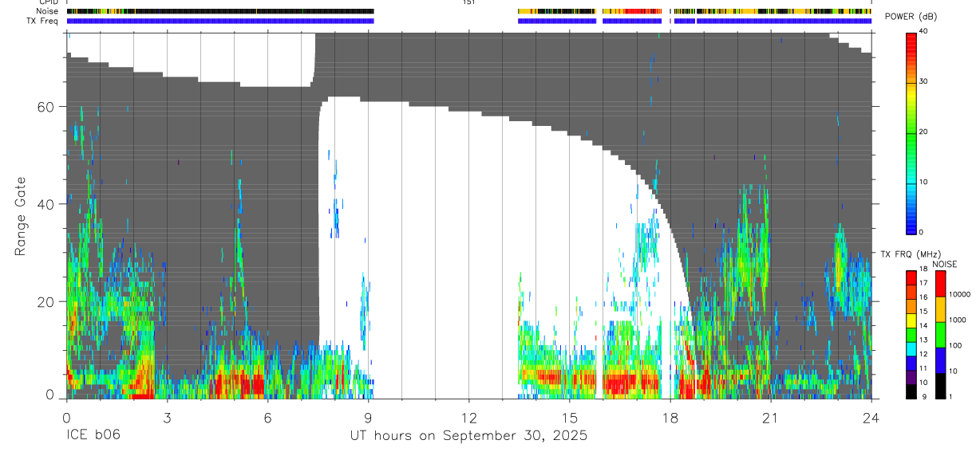Click POWER scale value "40"
The image size is (980, 452).
coord(922,31)
